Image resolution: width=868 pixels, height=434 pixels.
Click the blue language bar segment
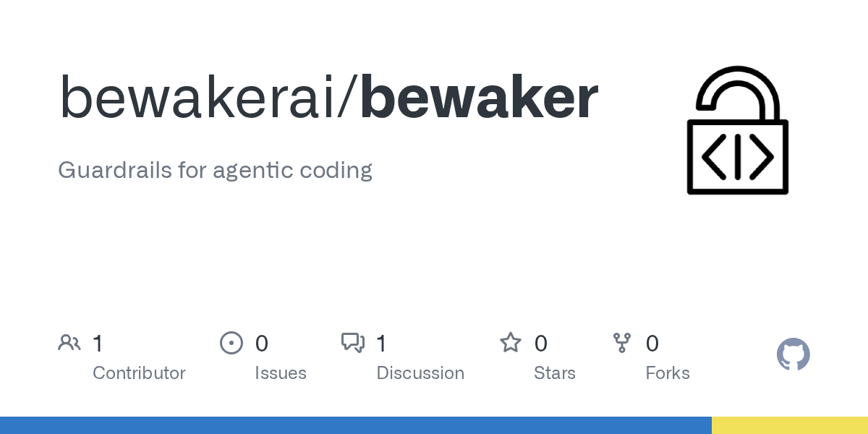(x=355, y=425)
